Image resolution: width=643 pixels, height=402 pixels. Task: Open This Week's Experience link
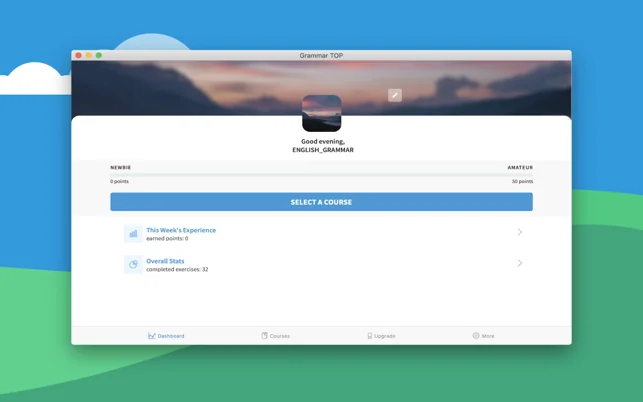(181, 230)
